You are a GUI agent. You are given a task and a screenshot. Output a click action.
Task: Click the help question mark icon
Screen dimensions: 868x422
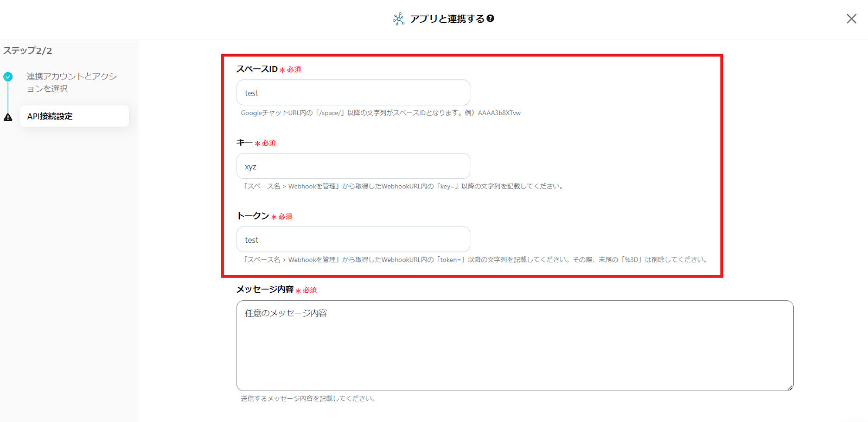coord(490,18)
